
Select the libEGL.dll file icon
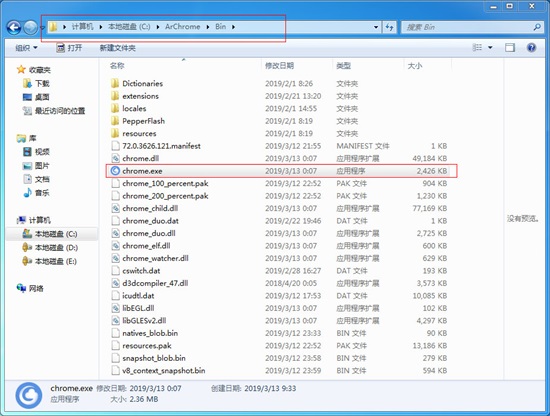click(115, 308)
